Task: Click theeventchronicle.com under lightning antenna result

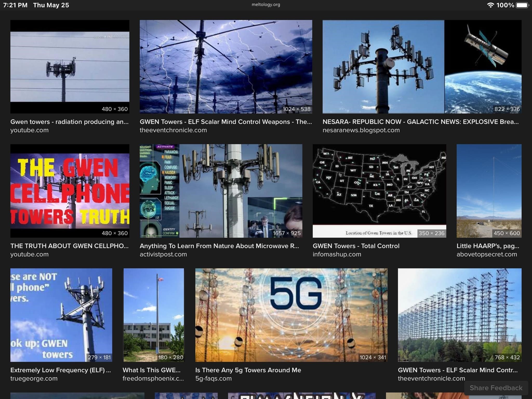Action: pyautogui.click(x=173, y=130)
